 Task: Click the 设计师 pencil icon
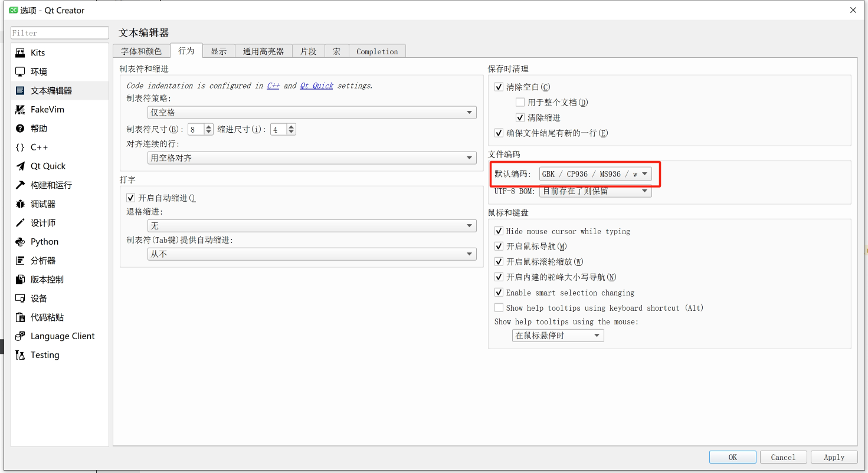tap(20, 222)
